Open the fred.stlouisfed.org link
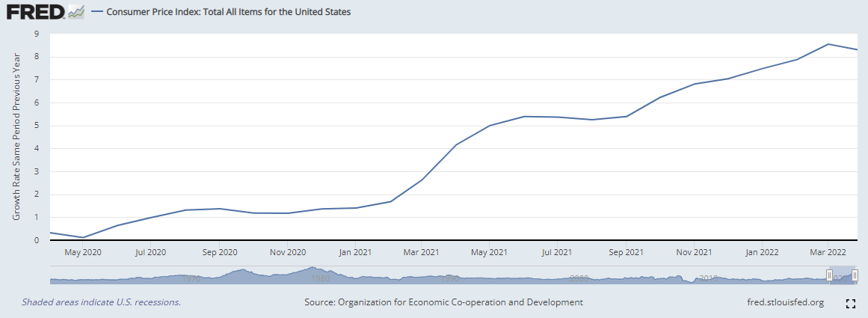The height and width of the screenshot is (318, 868). tap(786, 302)
